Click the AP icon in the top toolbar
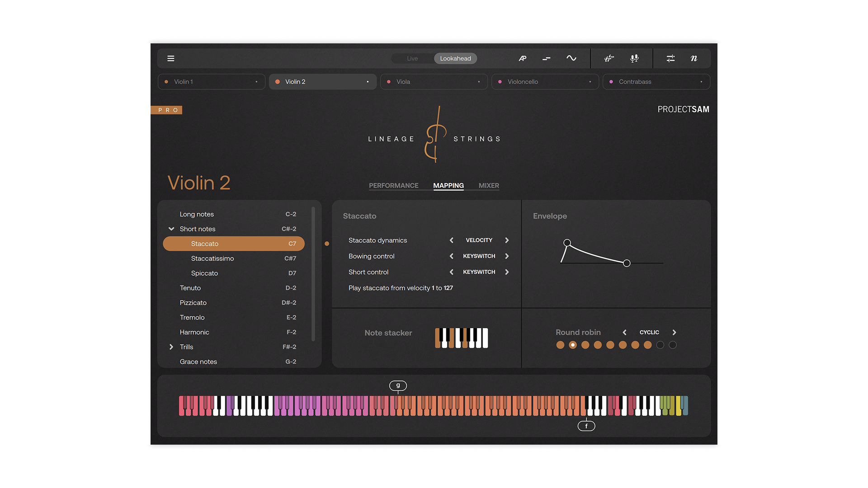Screen dimensions: 868x488 coord(523,58)
